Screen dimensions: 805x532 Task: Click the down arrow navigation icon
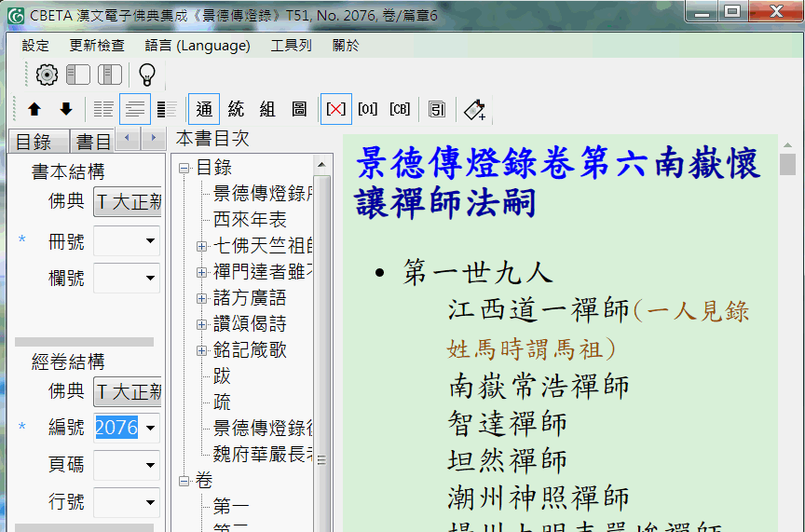(66, 109)
